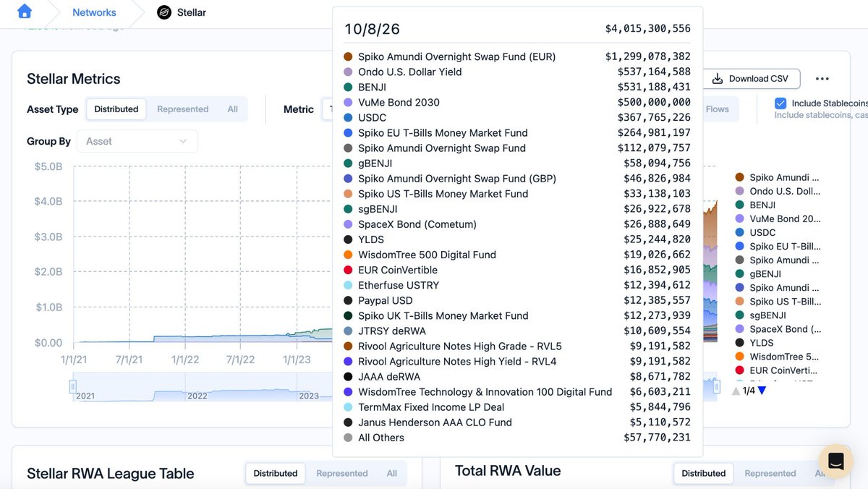Select Represented in Total RWA Value
The width and height of the screenshot is (868, 489).
click(x=770, y=474)
